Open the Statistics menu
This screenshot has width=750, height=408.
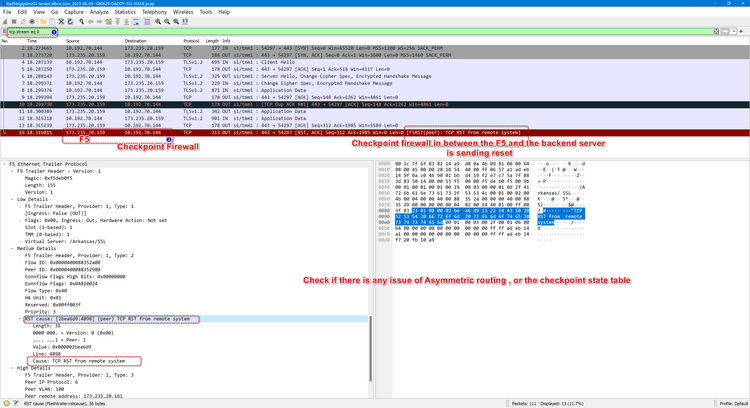125,12
